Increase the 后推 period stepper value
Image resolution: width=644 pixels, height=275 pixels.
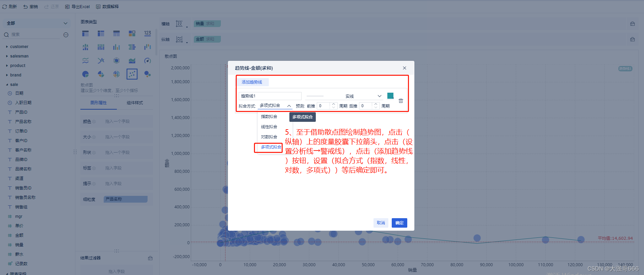pyautogui.click(x=376, y=104)
